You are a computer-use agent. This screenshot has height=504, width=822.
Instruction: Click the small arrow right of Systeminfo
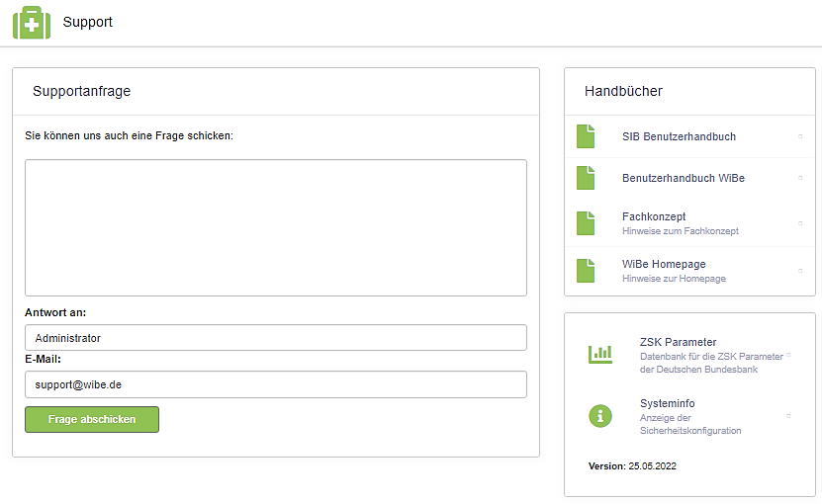[788, 416]
